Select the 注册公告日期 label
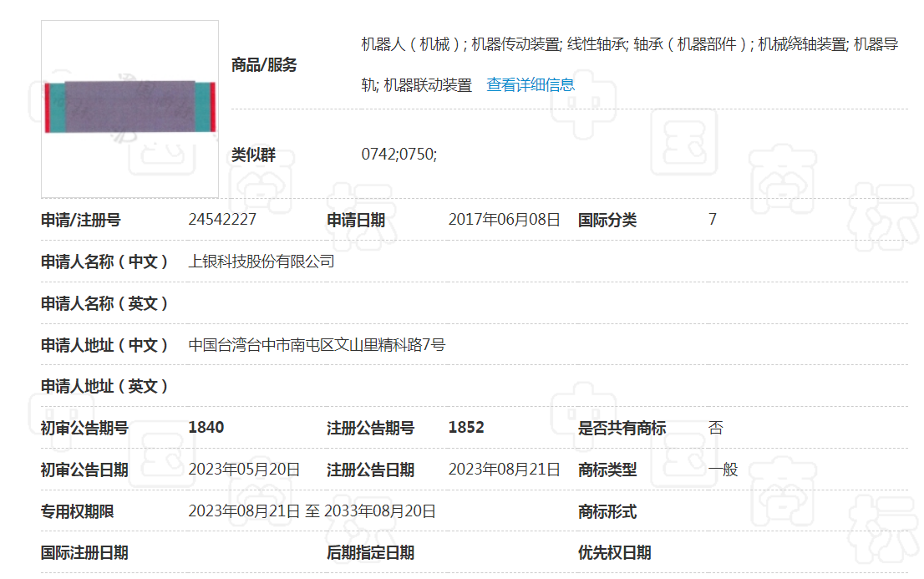 tap(371, 470)
